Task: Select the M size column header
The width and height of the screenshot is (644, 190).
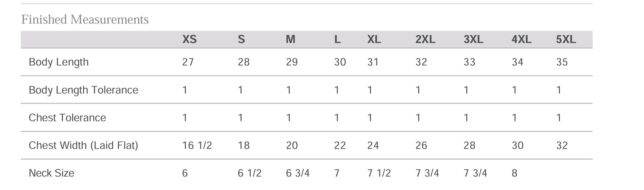Action: point(290,39)
